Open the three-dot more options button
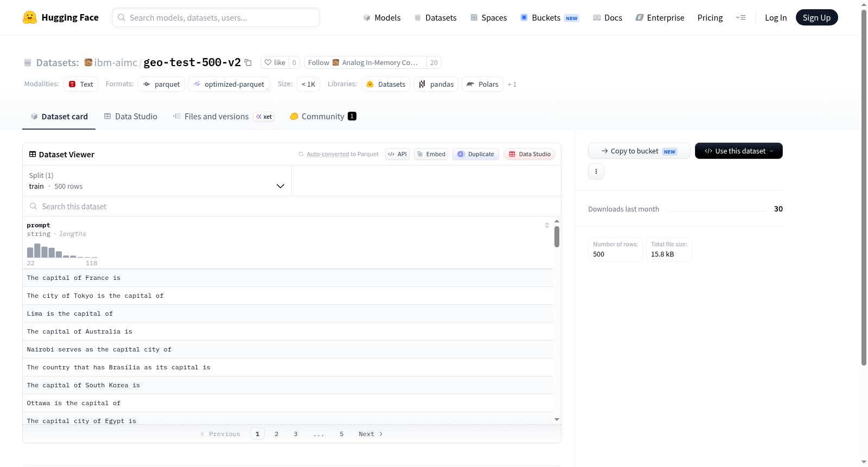This screenshot has height=467, width=868. click(x=596, y=171)
